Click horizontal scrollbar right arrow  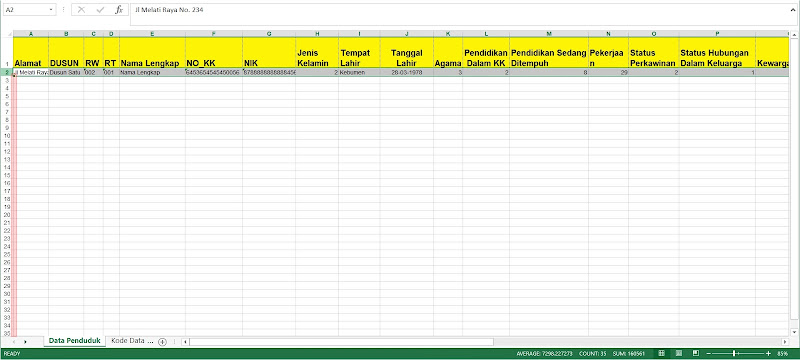coord(785,342)
